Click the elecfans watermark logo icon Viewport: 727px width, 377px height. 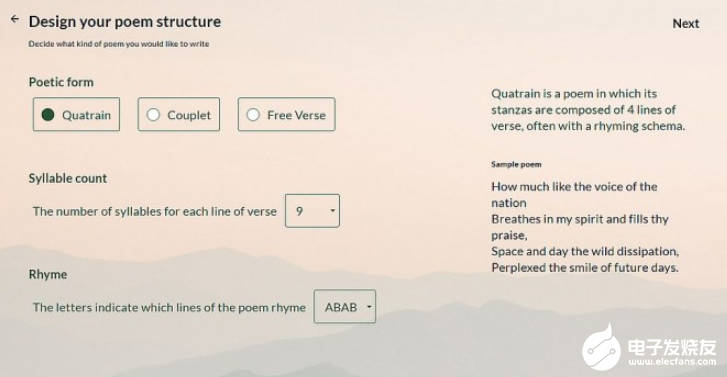601,348
